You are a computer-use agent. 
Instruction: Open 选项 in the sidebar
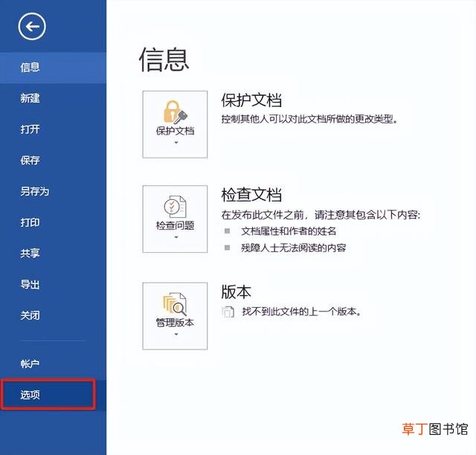click(x=53, y=395)
